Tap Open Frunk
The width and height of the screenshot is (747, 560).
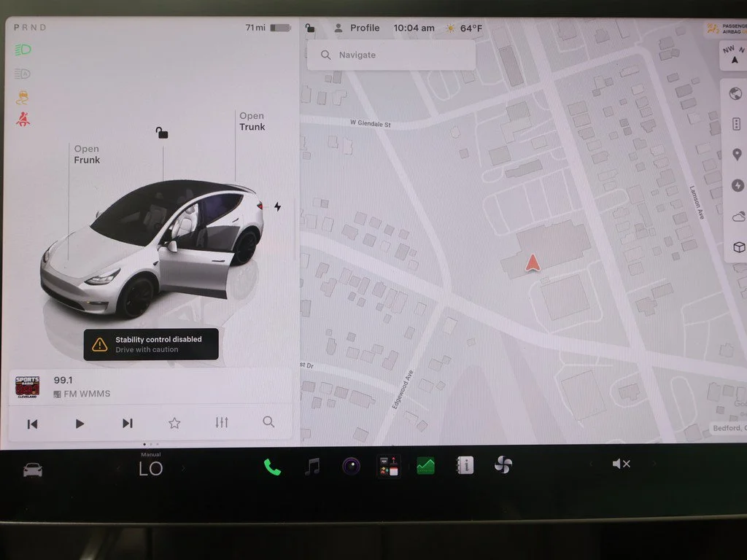point(87,155)
